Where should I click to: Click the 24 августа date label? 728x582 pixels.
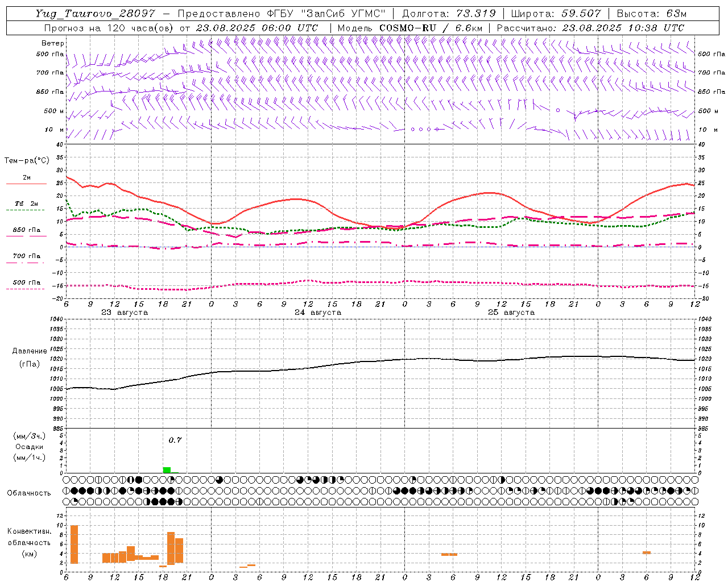[317, 313]
